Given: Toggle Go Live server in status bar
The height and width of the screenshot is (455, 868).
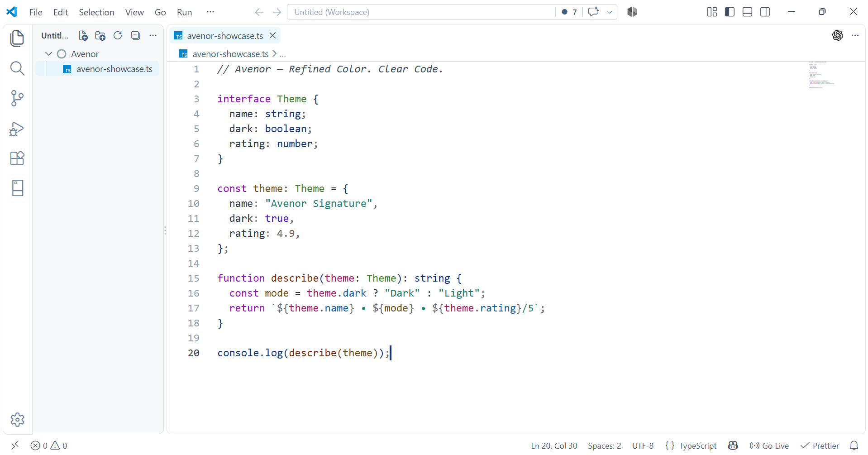Looking at the screenshot, I should click(769, 446).
